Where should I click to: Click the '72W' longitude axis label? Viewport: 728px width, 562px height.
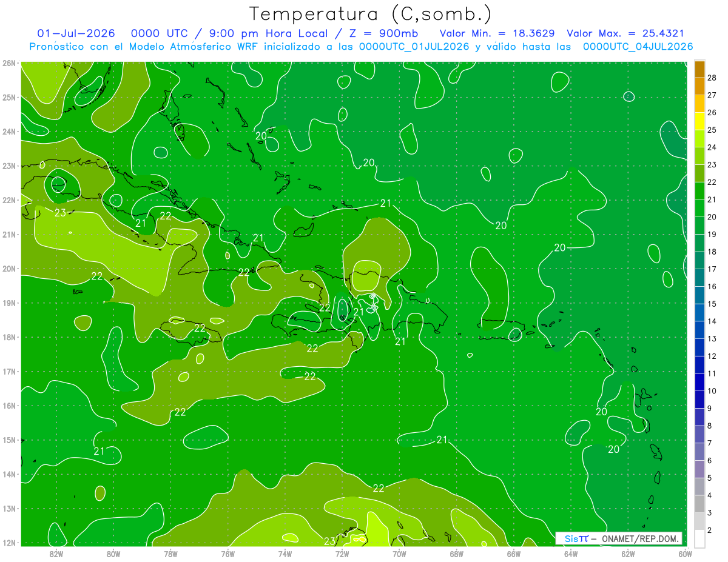point(342,554)
